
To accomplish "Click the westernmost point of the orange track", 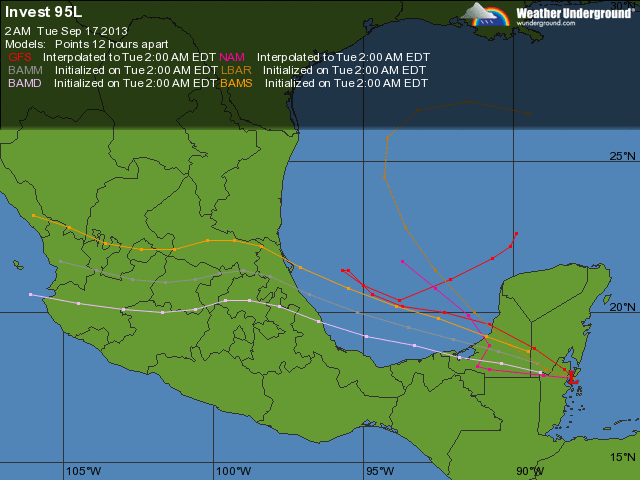I will pos(33,215).
